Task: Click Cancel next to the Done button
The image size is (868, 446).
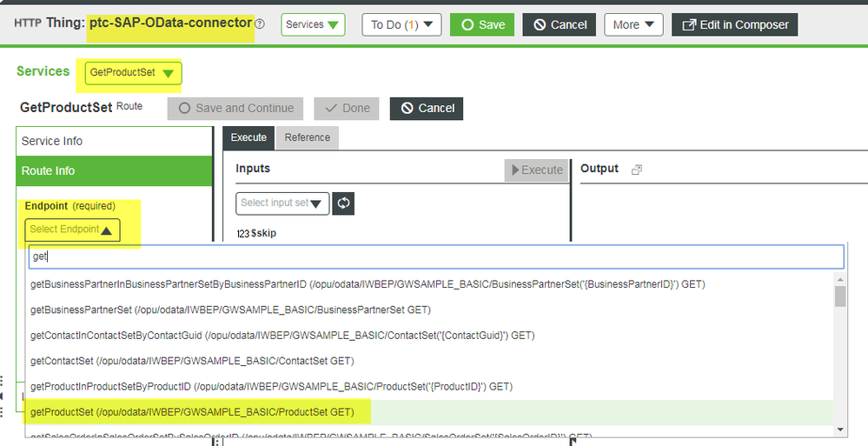Action: pyautogui.click(x=427, y=109)
